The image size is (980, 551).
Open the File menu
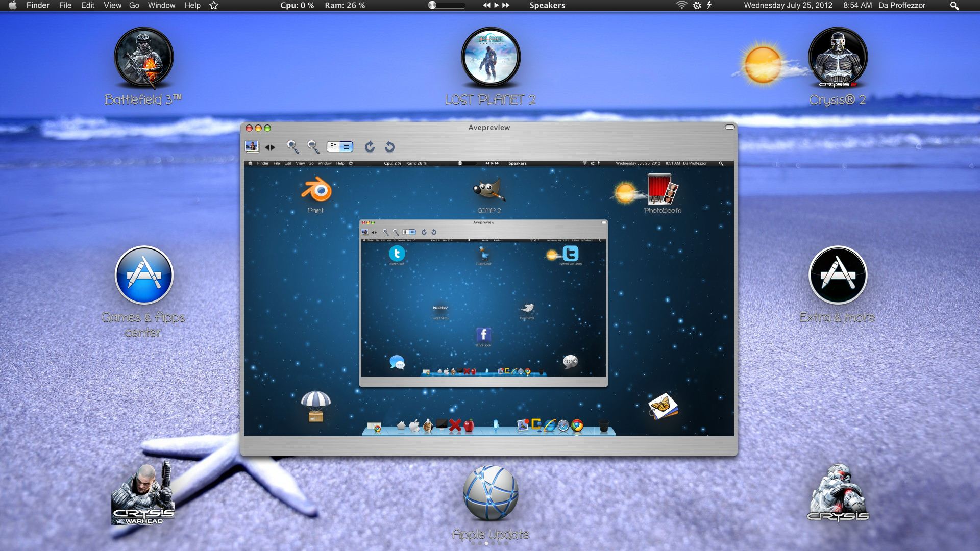65,5
